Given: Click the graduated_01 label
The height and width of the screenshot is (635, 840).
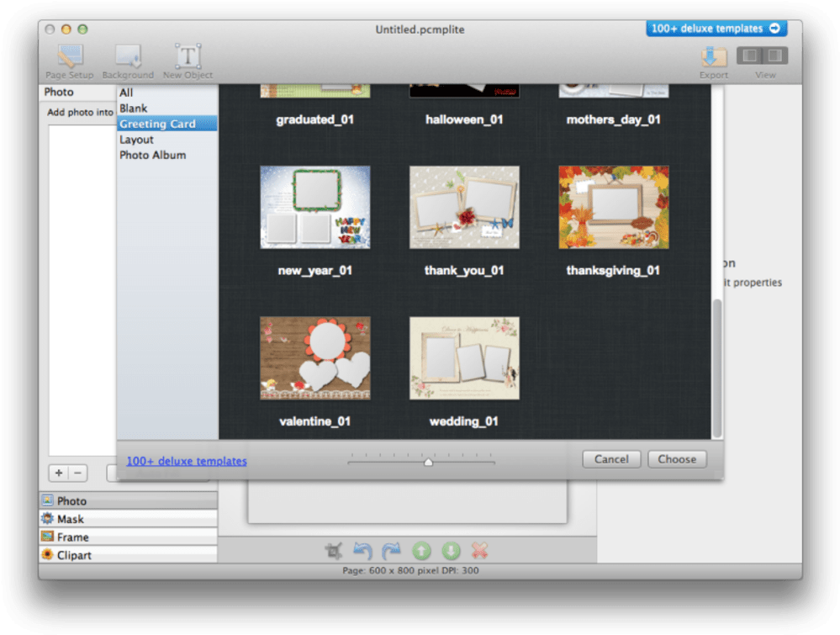Looking at the screenshot, I should coord(315,119).
